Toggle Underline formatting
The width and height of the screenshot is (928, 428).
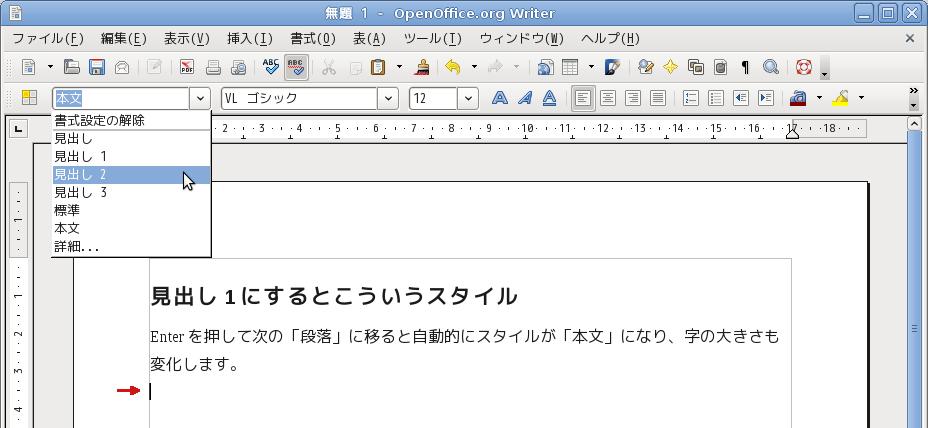[x=550, y=98]
